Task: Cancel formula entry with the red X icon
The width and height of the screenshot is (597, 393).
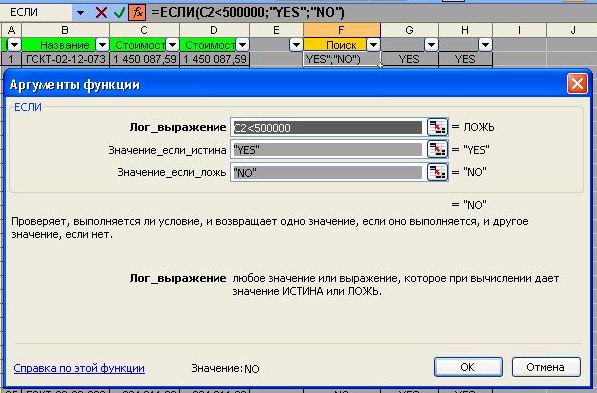Action: pyautogui.click(x=101, y=13)
